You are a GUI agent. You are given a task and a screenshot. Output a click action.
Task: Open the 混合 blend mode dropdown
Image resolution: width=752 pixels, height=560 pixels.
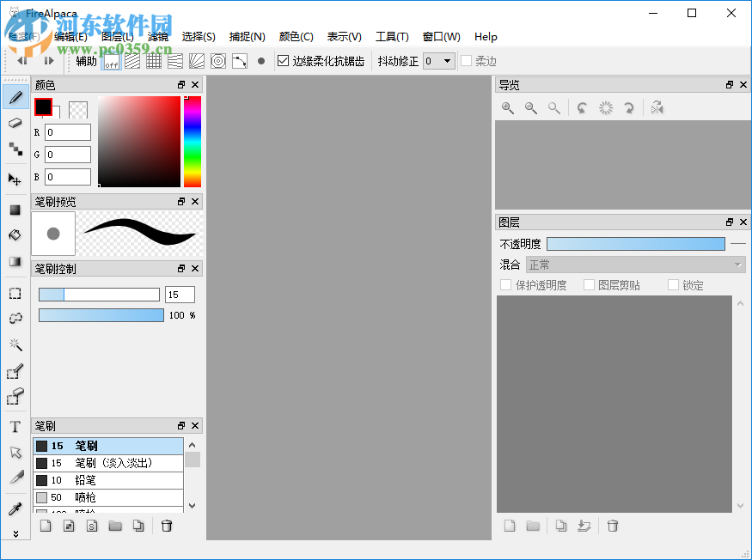636,265
